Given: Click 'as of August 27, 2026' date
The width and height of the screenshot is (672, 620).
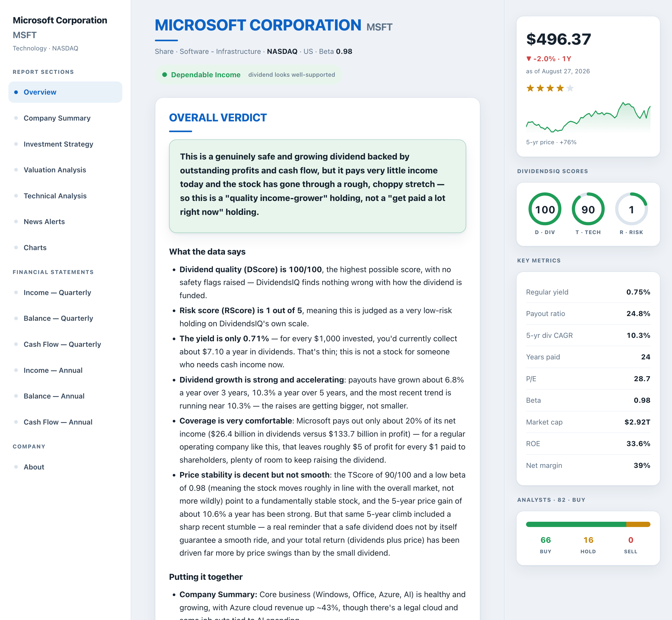Looking at the screenshot, I should click(558, 71).
